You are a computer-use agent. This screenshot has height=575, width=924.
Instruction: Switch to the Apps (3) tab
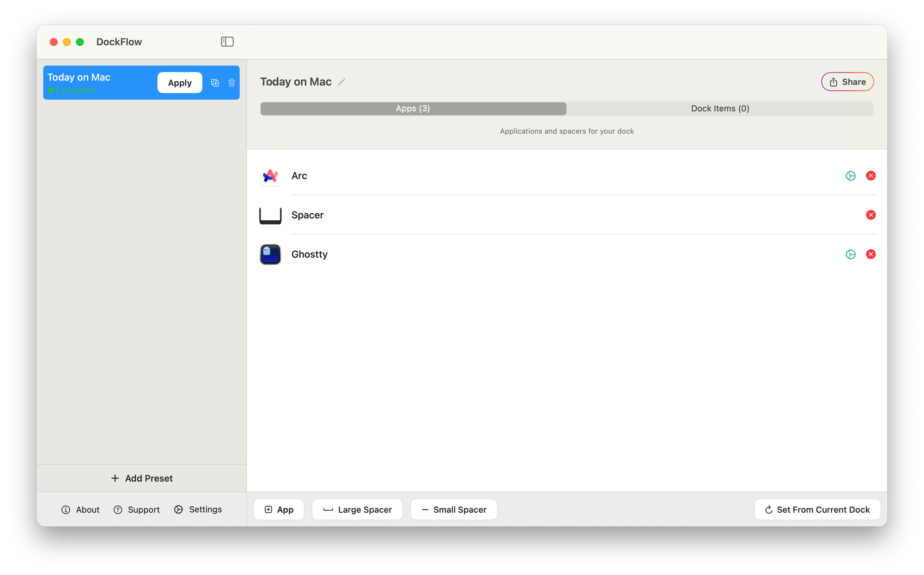click(x=413, y=109)
